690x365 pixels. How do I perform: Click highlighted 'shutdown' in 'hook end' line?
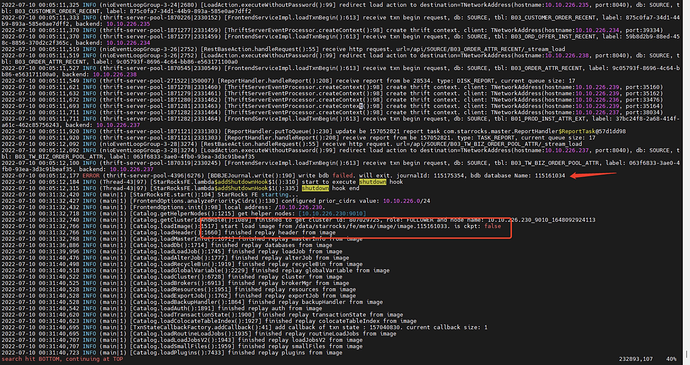tap(315, 188)
